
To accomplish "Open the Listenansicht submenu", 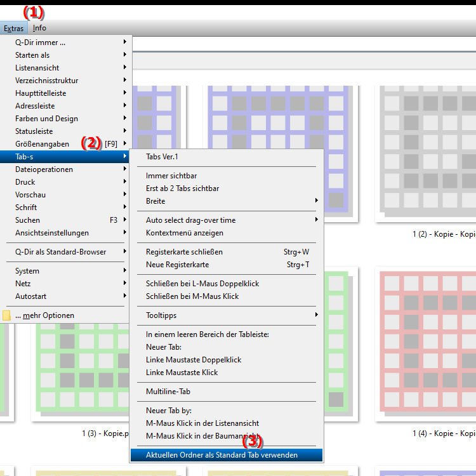I will (x=65, y=68).
